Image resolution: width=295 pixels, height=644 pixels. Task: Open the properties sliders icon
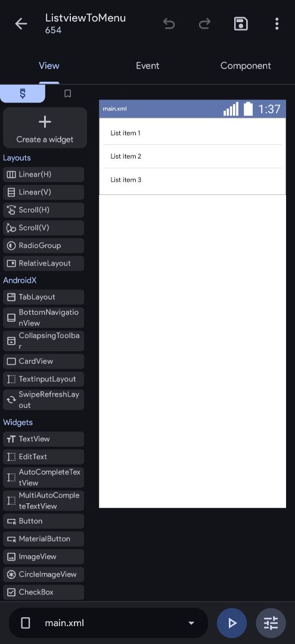[271, 623]
